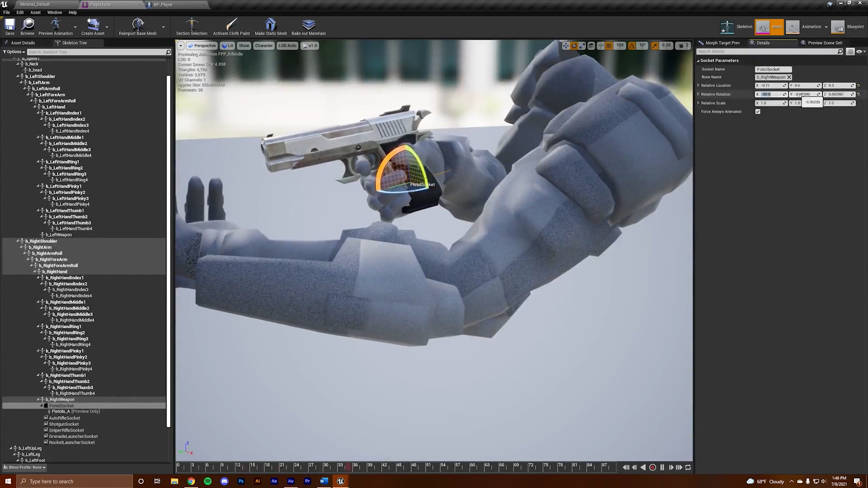Toggle rotation snap angle icon
Viewport: 868px width, 488px height.
[x=632, y=46]
